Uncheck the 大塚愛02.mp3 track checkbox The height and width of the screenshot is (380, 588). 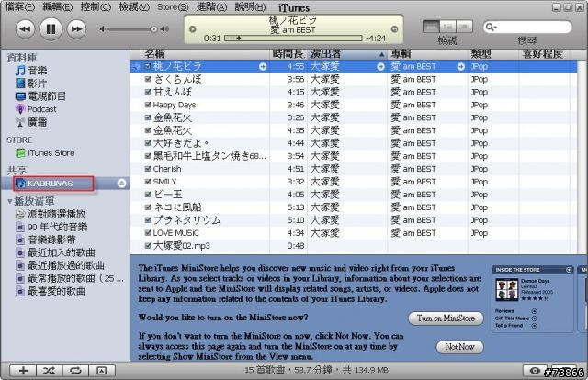click(x=148, y=246)
